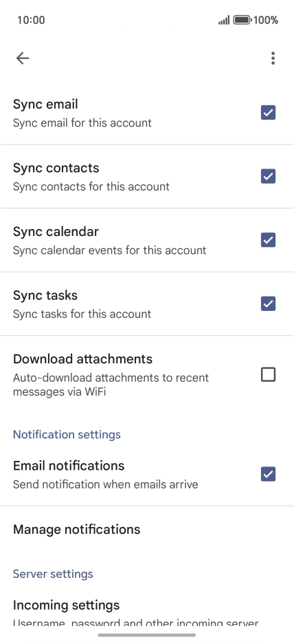
Task: Tap the signal strength icon
Action: coord(224,20)
